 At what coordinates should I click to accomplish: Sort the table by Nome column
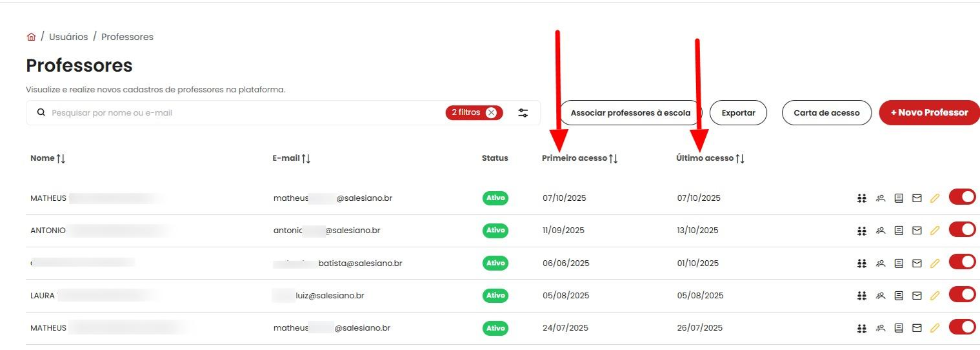61,158
